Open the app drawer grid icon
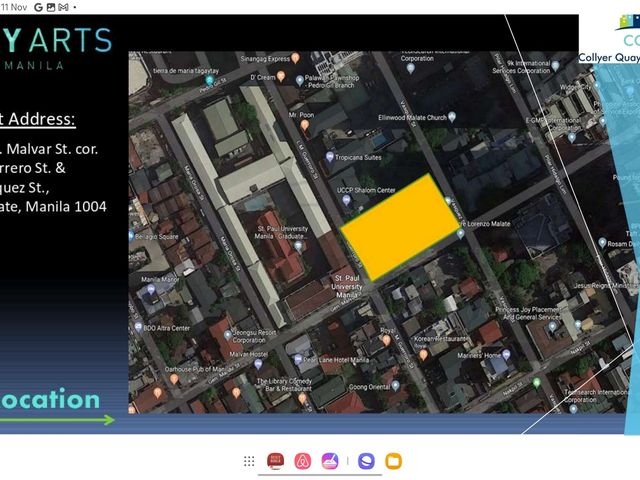 [x=249, y=461]
